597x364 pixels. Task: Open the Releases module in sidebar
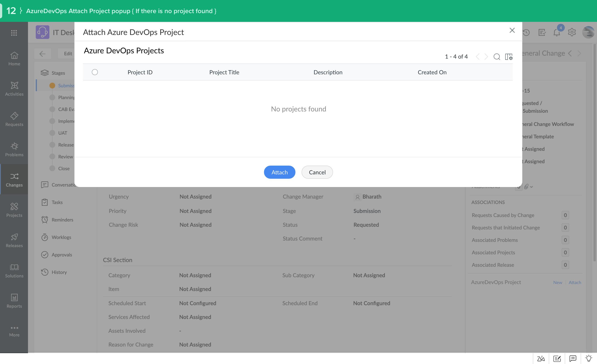point(14,240)
